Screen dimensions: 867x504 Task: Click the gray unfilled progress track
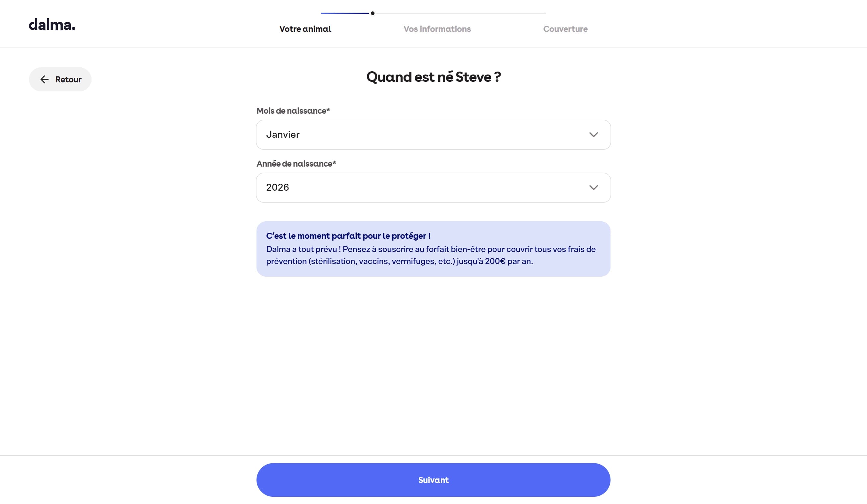point(461,13)
